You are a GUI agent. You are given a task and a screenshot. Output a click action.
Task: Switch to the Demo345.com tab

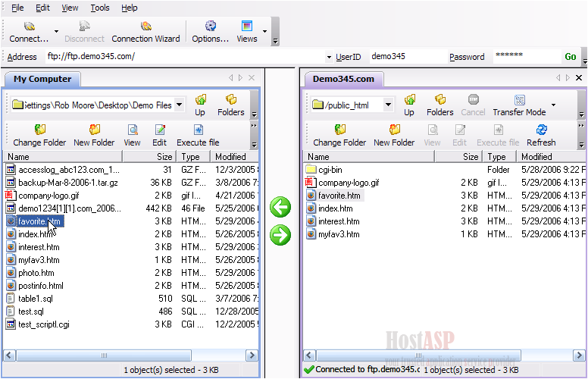pyautogui.click(x=343, y=79)
